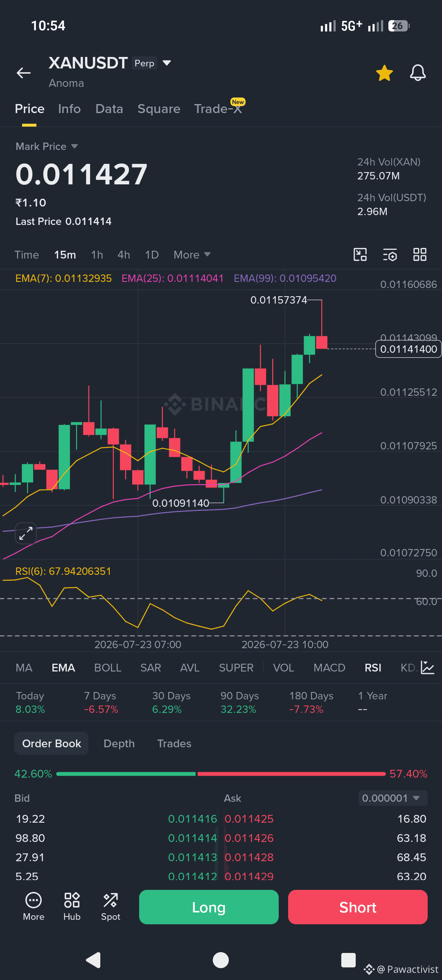
Task: Tap the Perp contract badge
Action: coord(144,63)
